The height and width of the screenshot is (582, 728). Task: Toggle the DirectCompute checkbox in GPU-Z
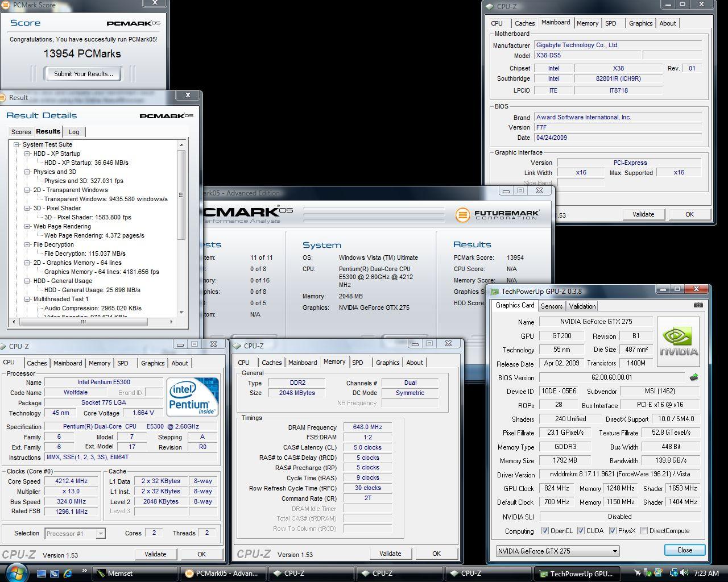coord(644,531)
